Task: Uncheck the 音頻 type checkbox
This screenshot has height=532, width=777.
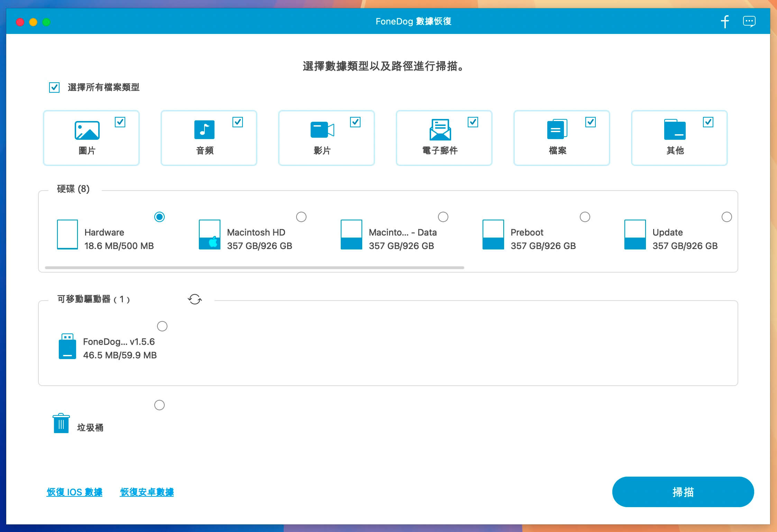Action: 238,122
